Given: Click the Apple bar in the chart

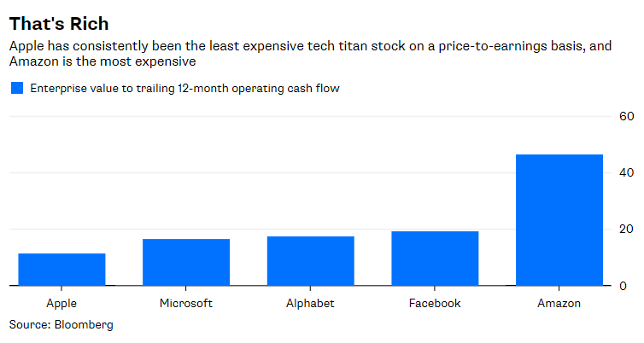Looking at the screenshot, I should click(x=61, y=269).
